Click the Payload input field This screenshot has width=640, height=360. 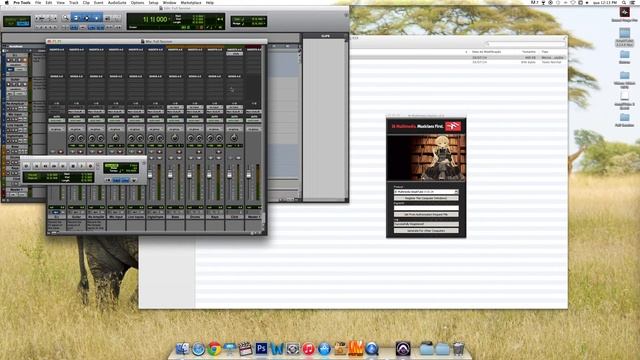(x=426, y=207)
